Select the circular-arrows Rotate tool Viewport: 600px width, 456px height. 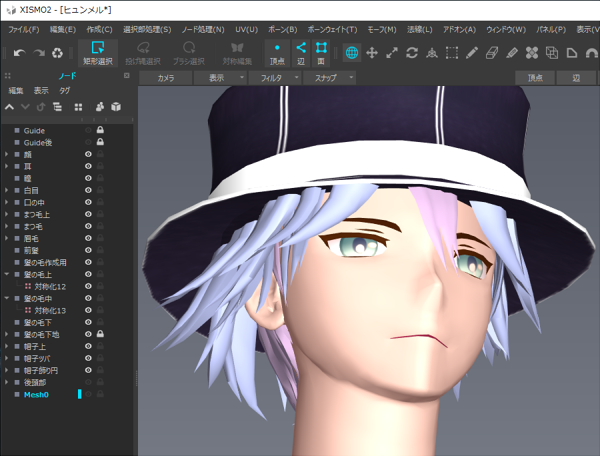pos(412,53)
